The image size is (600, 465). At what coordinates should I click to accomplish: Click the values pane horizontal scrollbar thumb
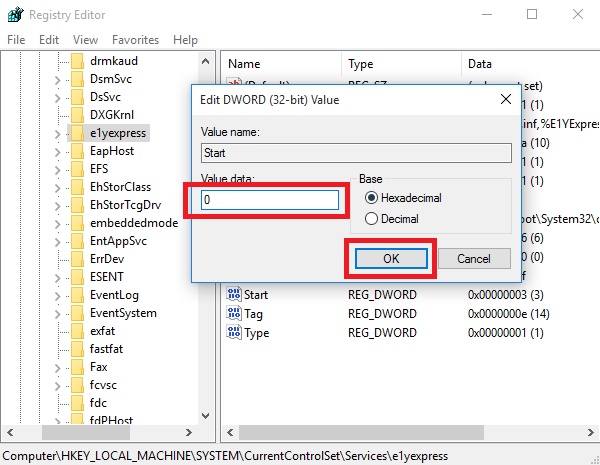pyautogui.click(x=361, y=432)
